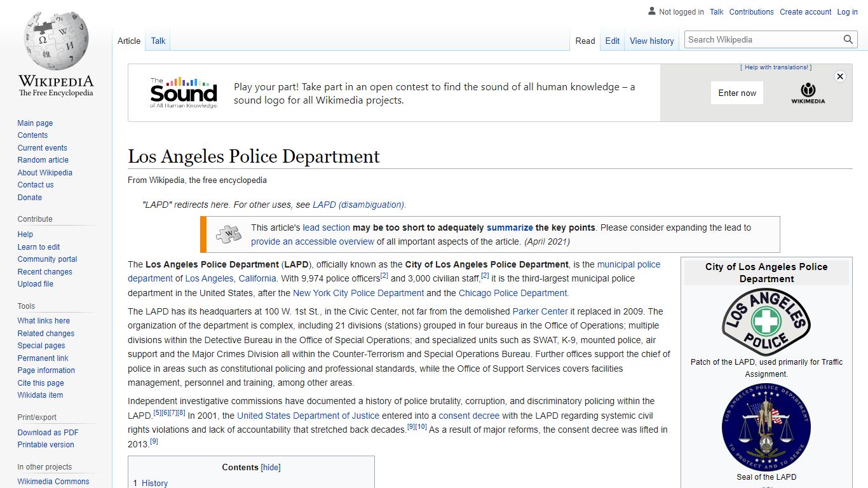Open Special pages link
This screenshot has height=488, width=868.
coord(41,346)
